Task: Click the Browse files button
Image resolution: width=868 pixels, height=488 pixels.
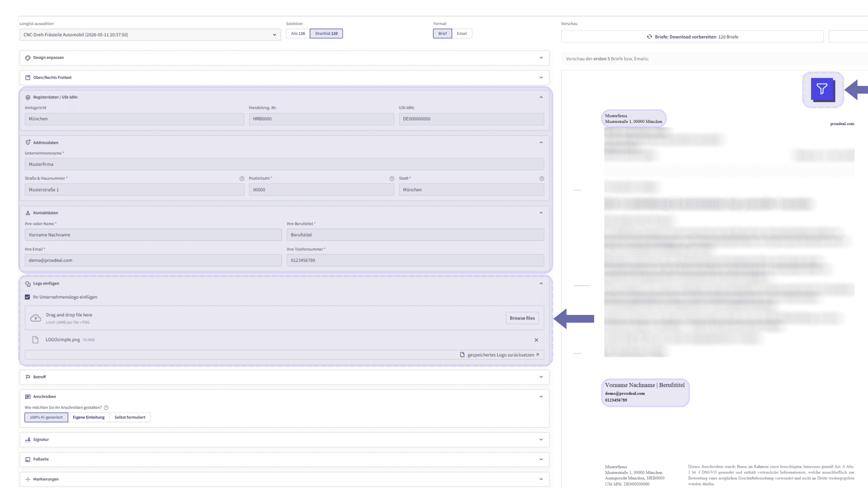Action: coord(522,318)
